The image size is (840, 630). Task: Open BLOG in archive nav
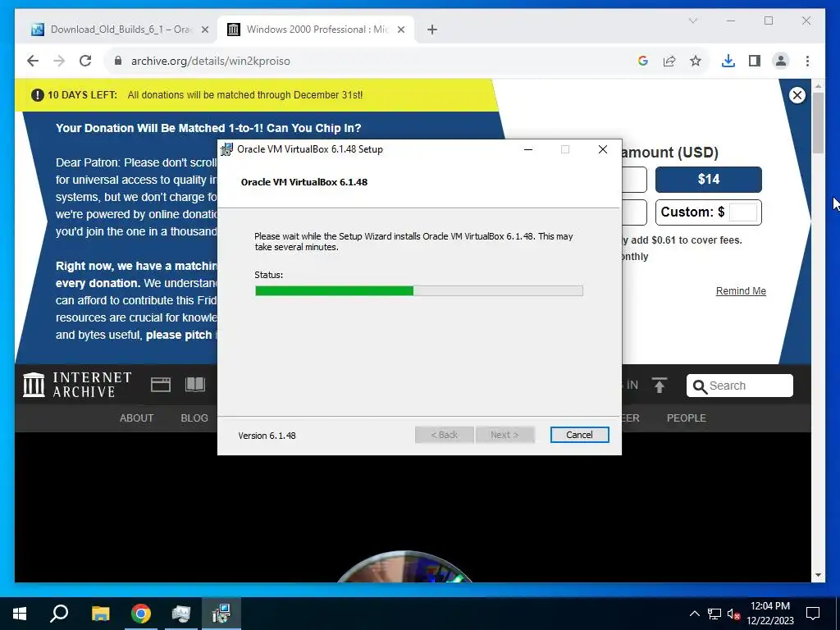click(x=194, y=418)
